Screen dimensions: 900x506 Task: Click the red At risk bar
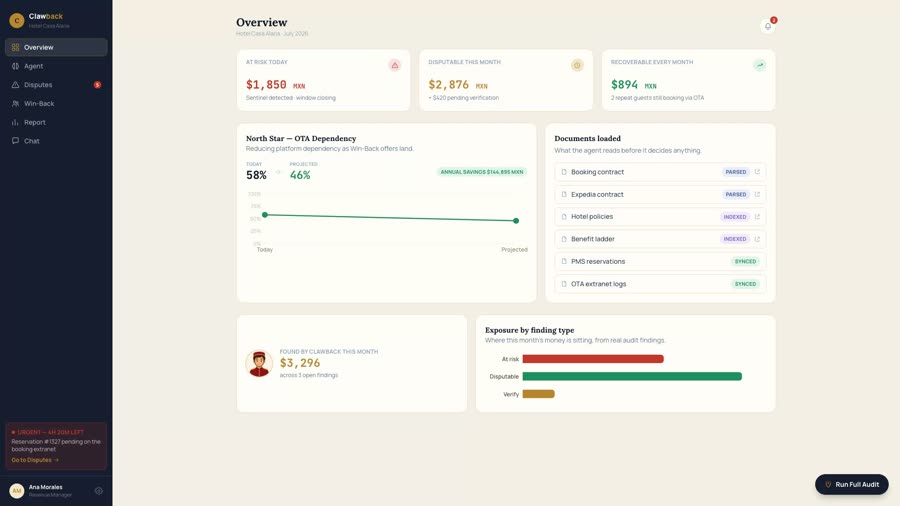coord(593,359)
